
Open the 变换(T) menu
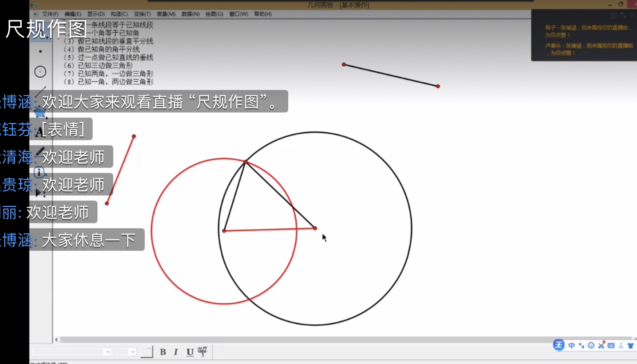click(142, 14)
